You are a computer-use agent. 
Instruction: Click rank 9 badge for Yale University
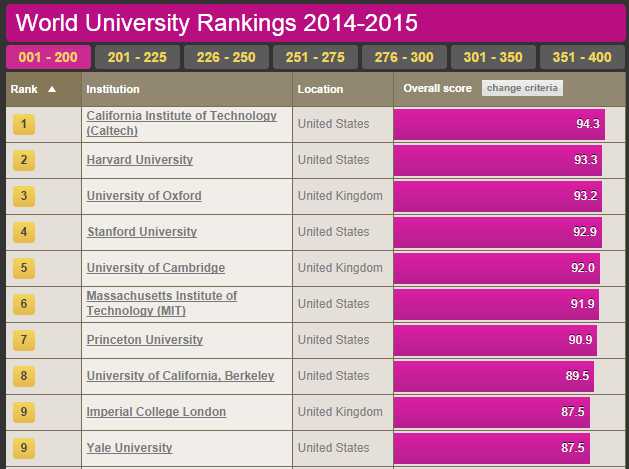[24, 448]
